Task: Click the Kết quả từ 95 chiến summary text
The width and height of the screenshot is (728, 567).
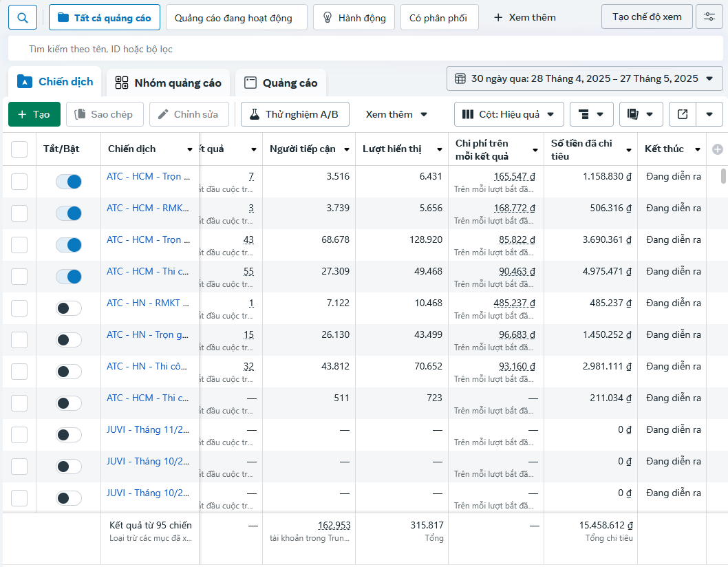Action: click(151, 525)
